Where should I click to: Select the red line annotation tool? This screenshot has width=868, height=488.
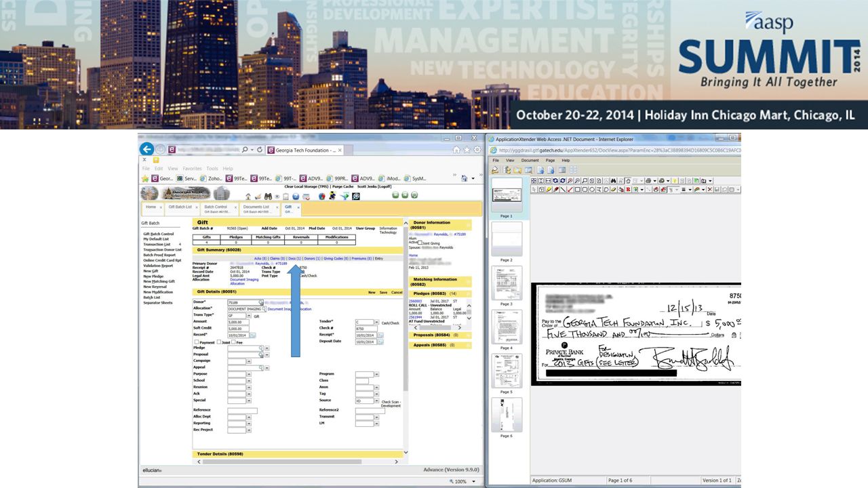click(x=570, y=190)
